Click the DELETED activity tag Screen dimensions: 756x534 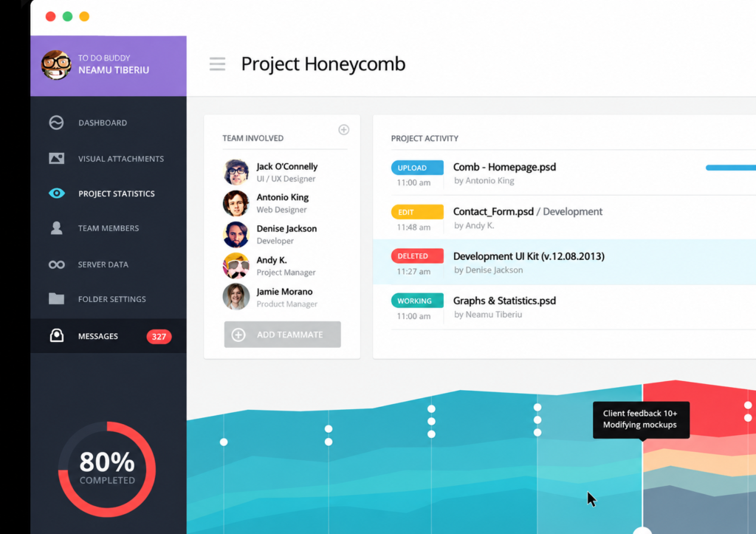(417, 256)
